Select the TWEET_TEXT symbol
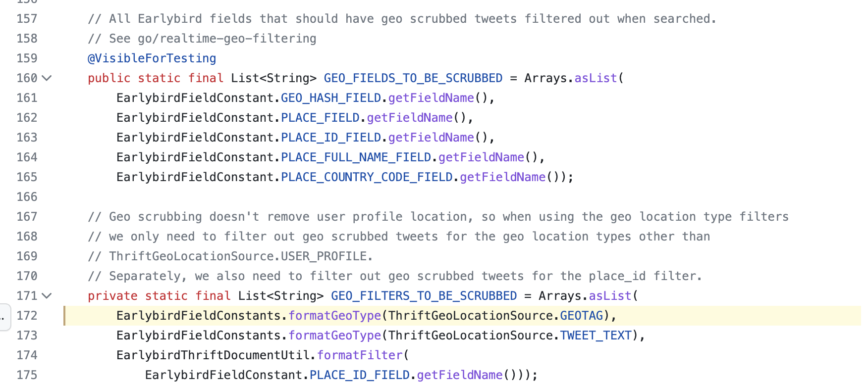The height and width of the screenshot is (384, 868). 596,336
